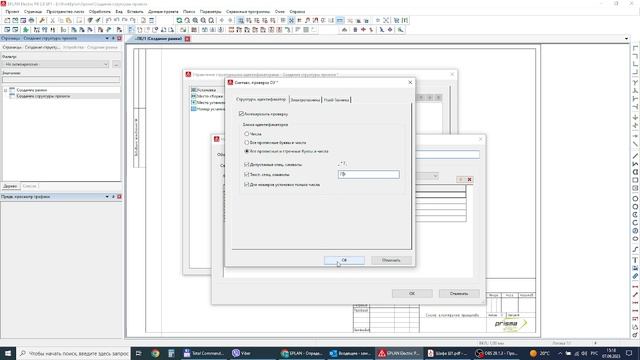This screenshot has width=640, height=360.
Task: Switch to Total Commander in taskbar
Action: (203, 353)
